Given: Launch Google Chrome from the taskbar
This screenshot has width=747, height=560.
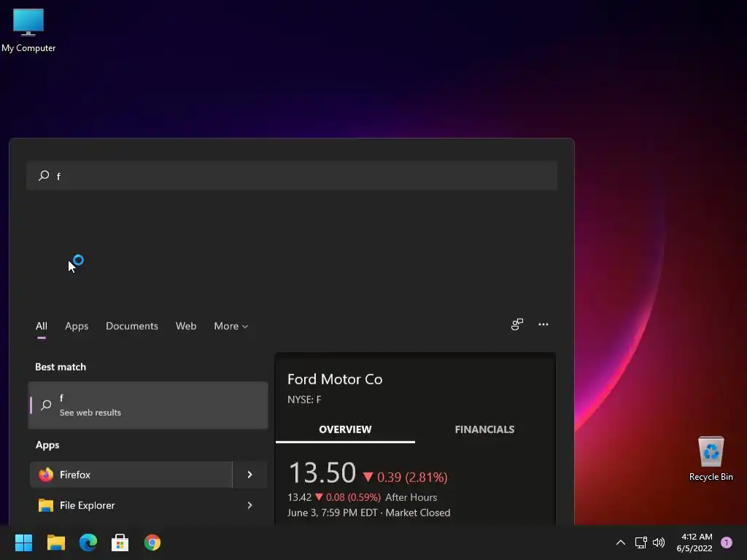Looking at the screenshot, I should pos(152,542).
